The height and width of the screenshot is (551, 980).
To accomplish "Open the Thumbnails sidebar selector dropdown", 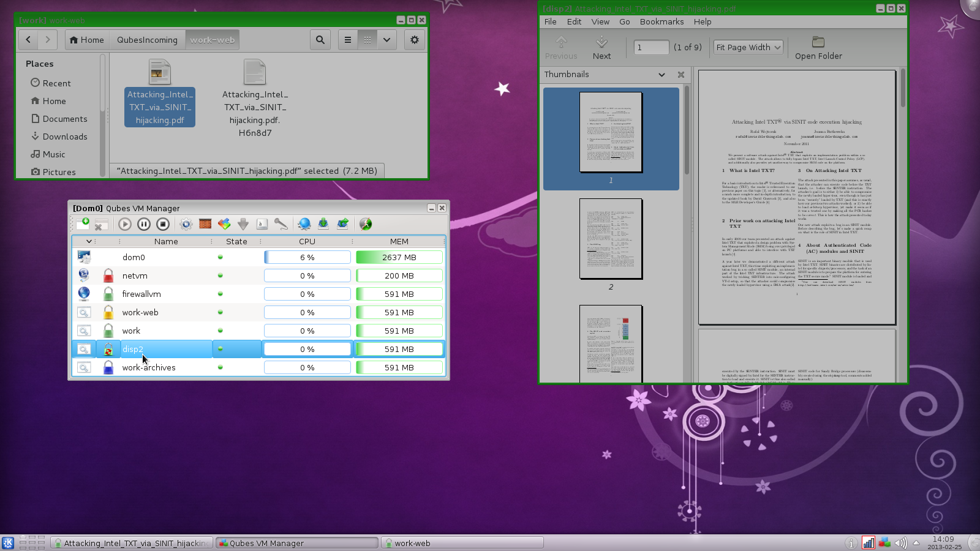I will [661, 75].
